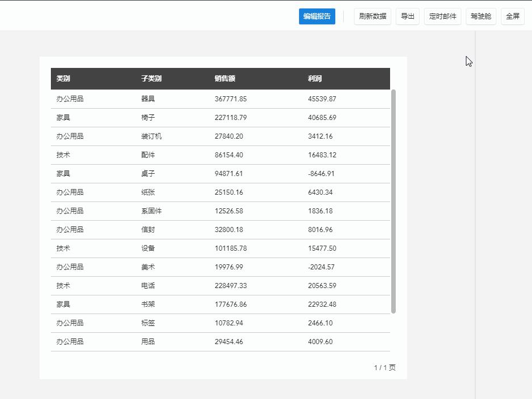The width and height of the screenshot is (532, 399).
Task: Select the 电话 row subcategory cell
Action: [148, 286]
